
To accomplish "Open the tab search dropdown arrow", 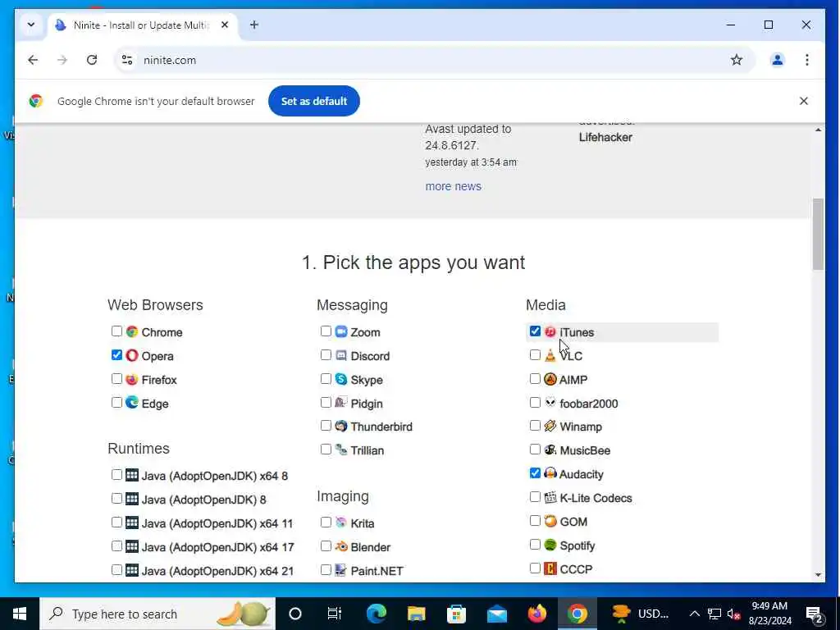I will [31, 25].
